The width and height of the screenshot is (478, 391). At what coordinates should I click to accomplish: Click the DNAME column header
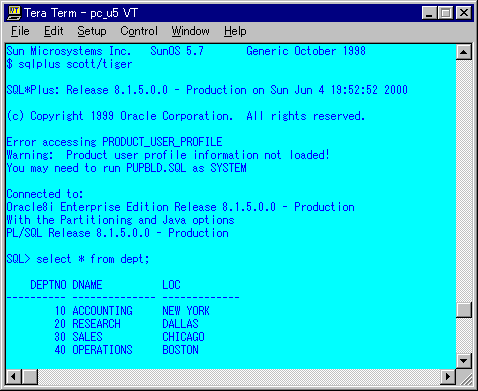click(87, 285)
